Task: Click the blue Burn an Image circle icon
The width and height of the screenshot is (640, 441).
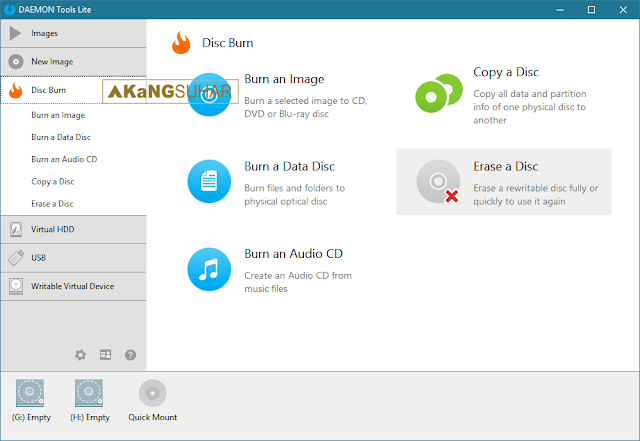Action: (x=209, y=95)
